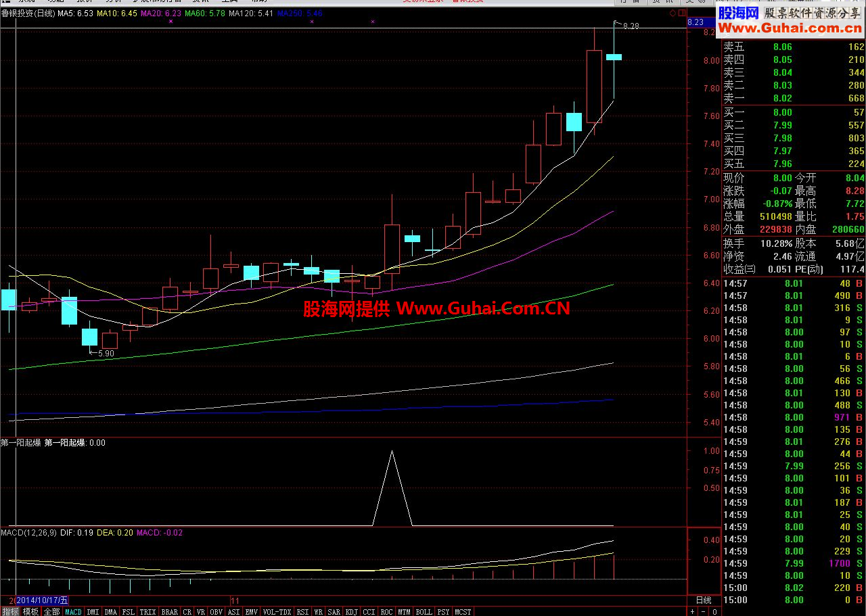Select the CCI indicator tab
Viewport: 866px width, 616px height.
(x=369, y=611)
